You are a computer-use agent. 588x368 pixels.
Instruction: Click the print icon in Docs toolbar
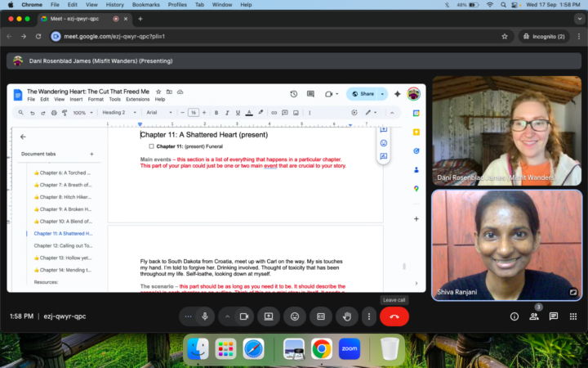tap(54, 113)
